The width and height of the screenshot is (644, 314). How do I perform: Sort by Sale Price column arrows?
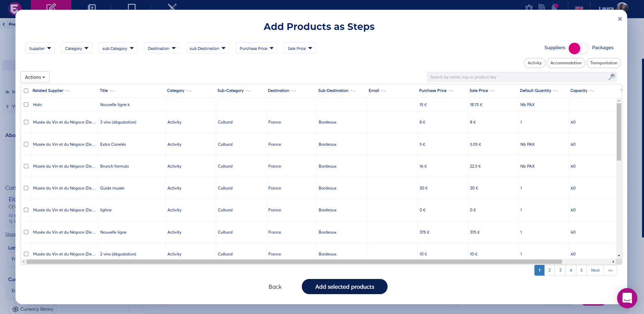[x=492, y=91]
